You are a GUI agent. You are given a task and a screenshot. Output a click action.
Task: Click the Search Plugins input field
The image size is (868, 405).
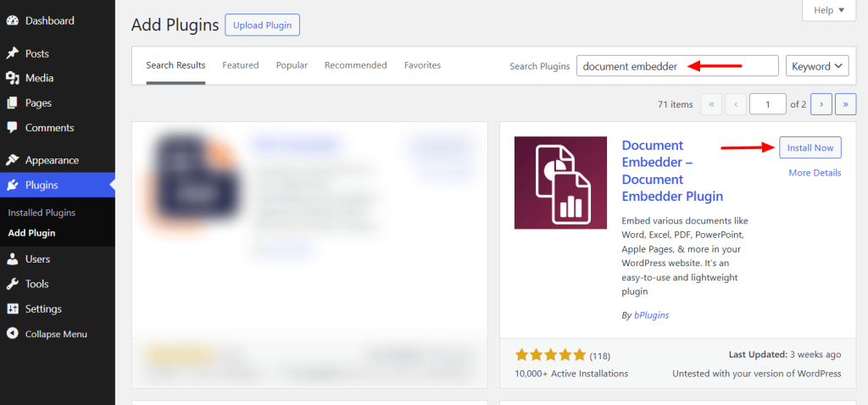click(677, 66)
